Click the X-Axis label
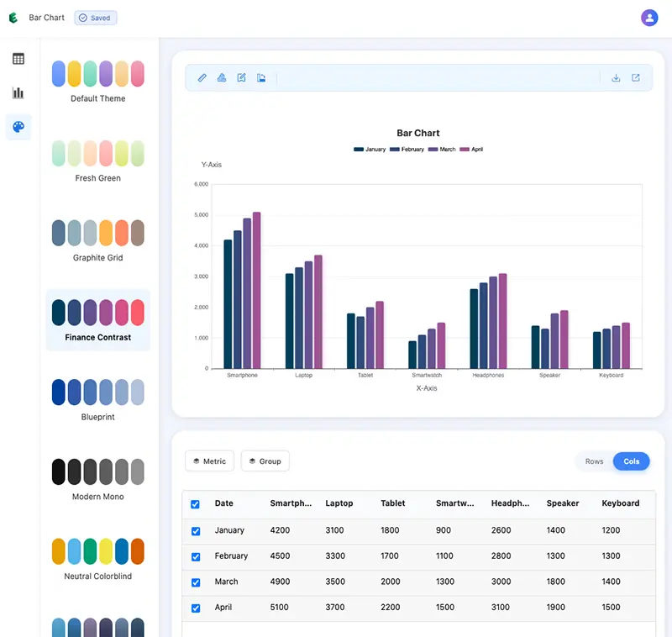This screenshot has width=672, height=637. click(x=427, y=388)
